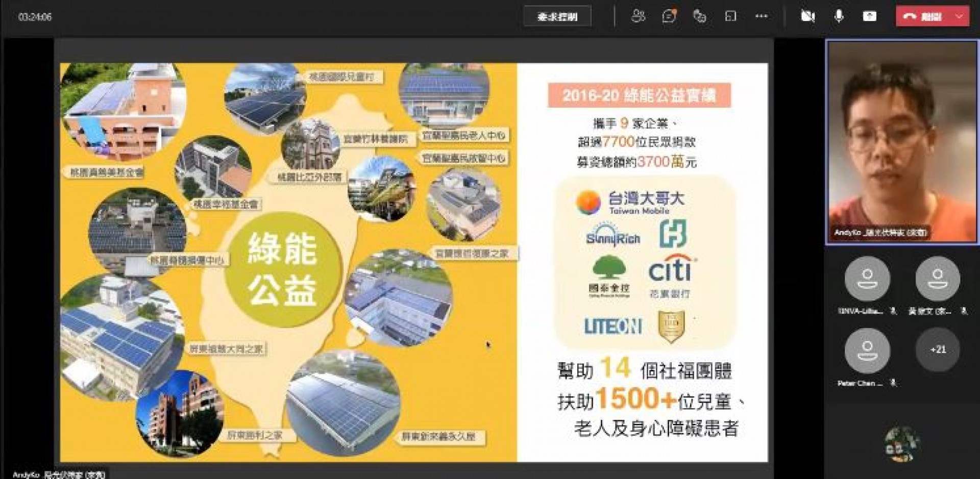Show the +21 additional participants

click(938, 350)
